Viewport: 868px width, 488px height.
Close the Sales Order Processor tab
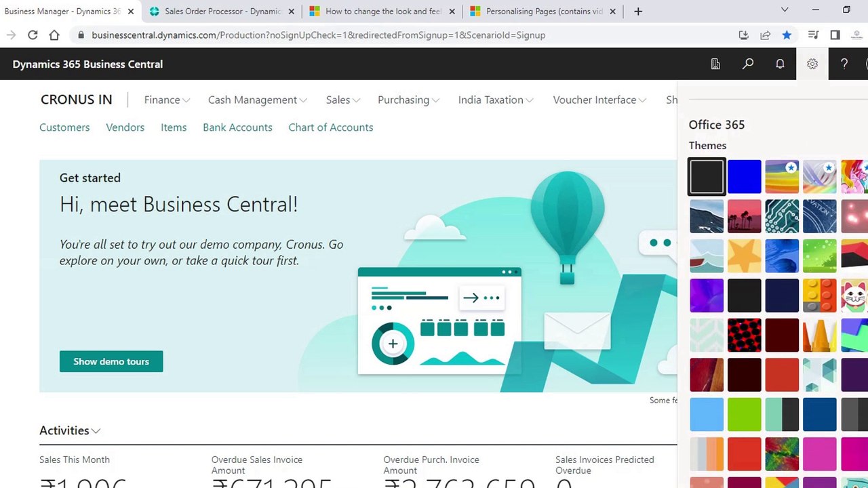click(292, 11)
